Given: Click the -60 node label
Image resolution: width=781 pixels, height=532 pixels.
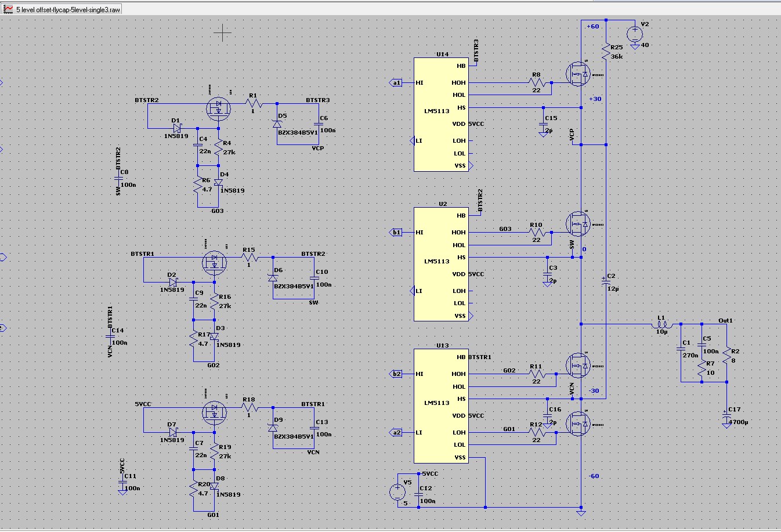Looking at the screenshot, I should point(593,476).
